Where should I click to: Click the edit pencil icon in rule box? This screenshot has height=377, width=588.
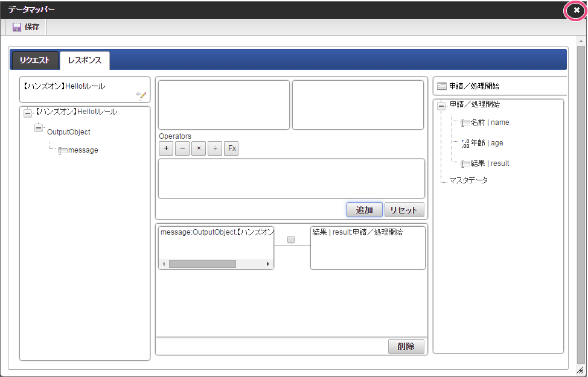tap(141, 96)
